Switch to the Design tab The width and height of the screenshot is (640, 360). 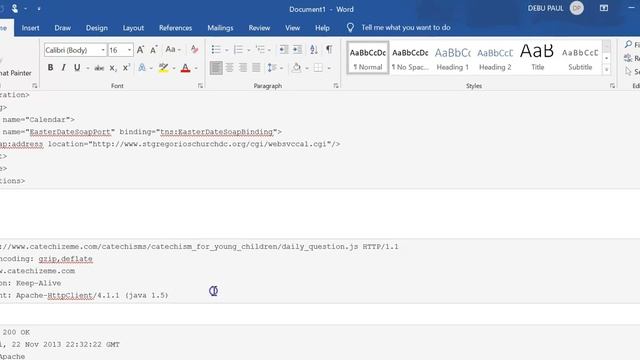tap(97, 28)
